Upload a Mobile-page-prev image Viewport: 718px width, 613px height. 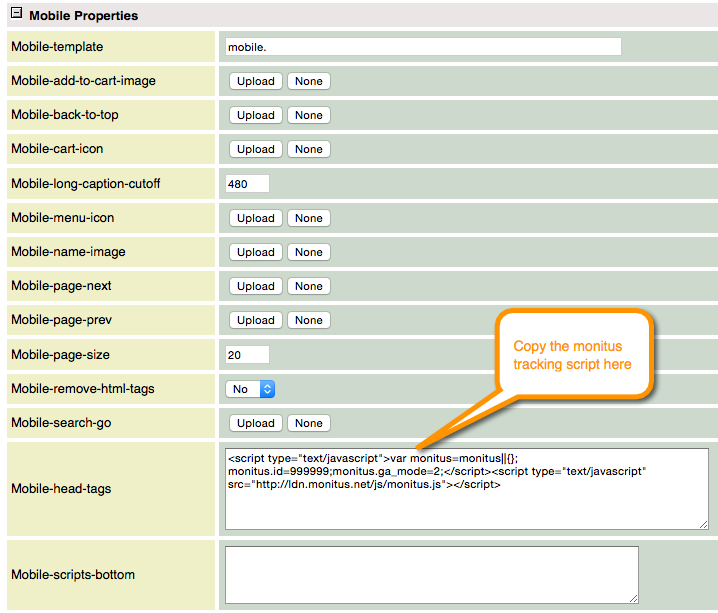(x=256, y=320)
